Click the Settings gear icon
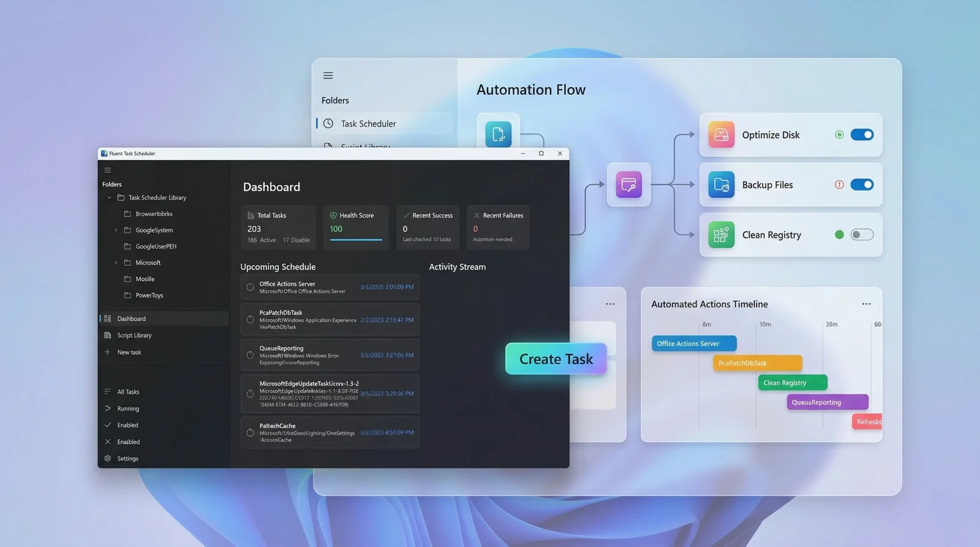 [x=108, y=458]
